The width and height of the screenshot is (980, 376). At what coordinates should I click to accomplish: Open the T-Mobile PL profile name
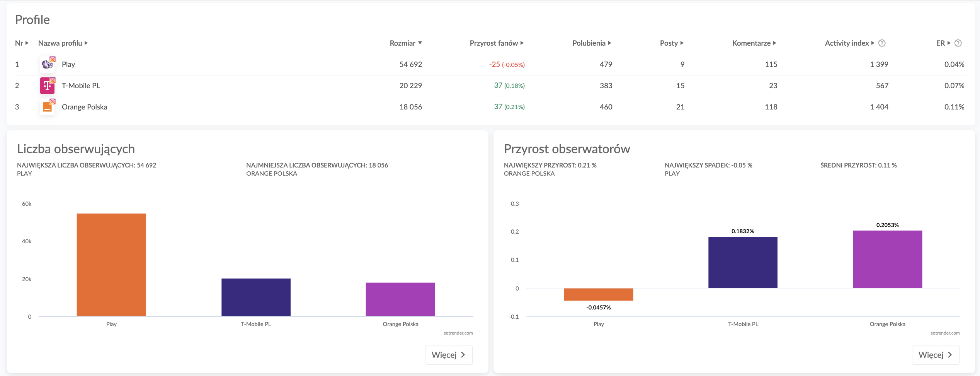[x=81, y=85]
